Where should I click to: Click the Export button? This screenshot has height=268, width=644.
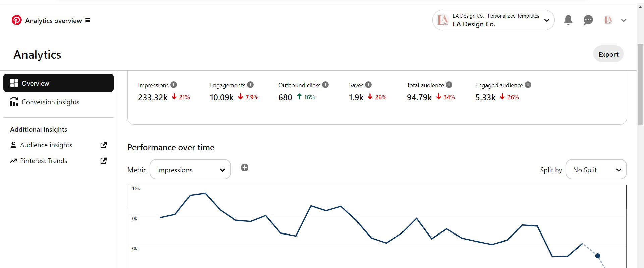click(x=608, y=54)
